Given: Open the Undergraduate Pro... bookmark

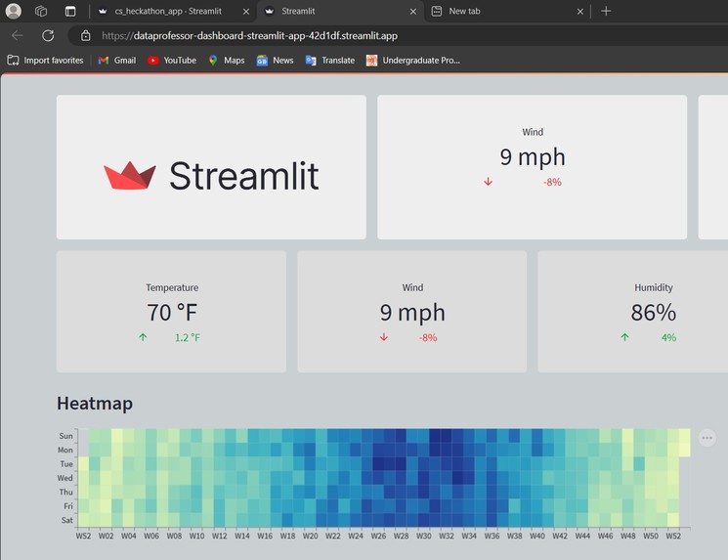Looking at the screenshot, I should coord(413,61).
